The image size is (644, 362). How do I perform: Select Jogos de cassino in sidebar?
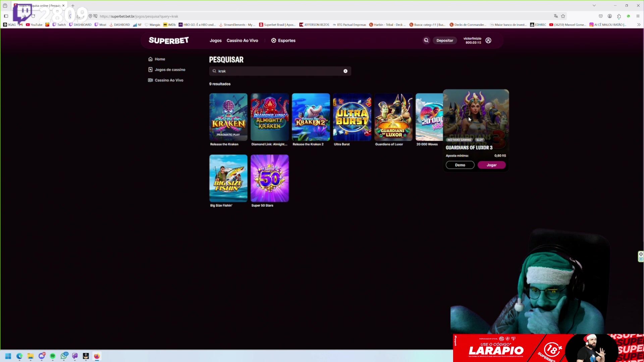170,70
